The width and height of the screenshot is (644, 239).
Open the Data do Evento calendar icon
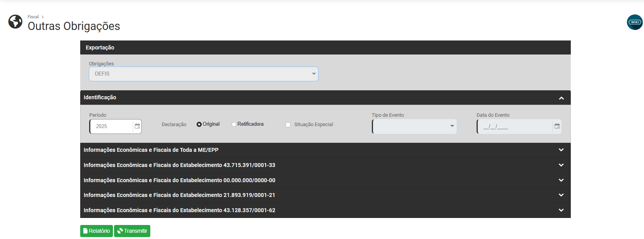557,126
